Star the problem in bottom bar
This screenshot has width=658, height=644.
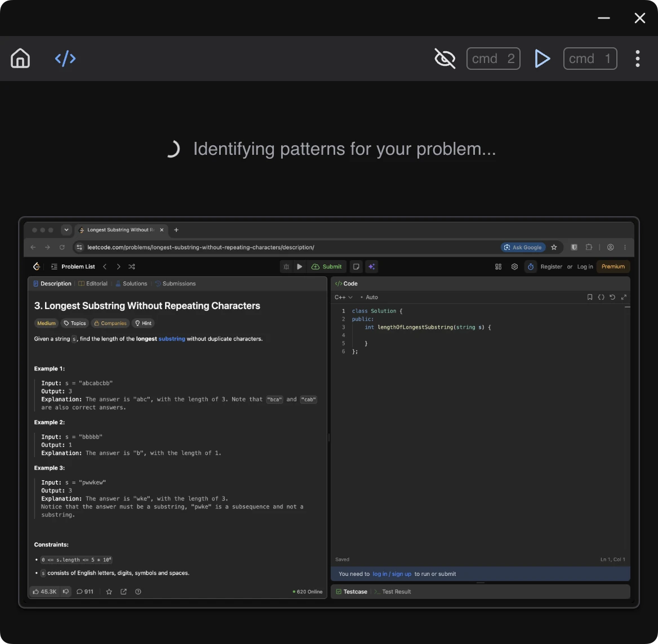point(109,592)
